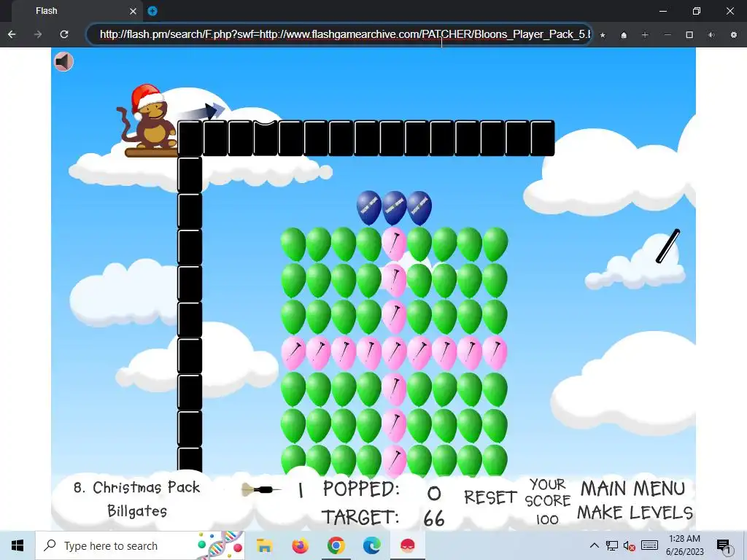Open the MAKE LEVELS editor
Screen dimensions: 747x560
click(x=635, y=513)
